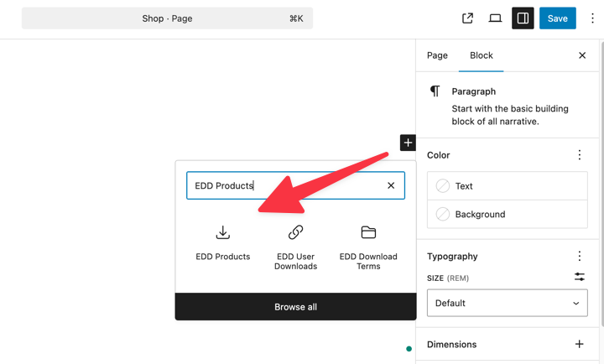Toggle custom font size sliders icon
This screenshot has height=364, width=604.
(x=580, y=277)
